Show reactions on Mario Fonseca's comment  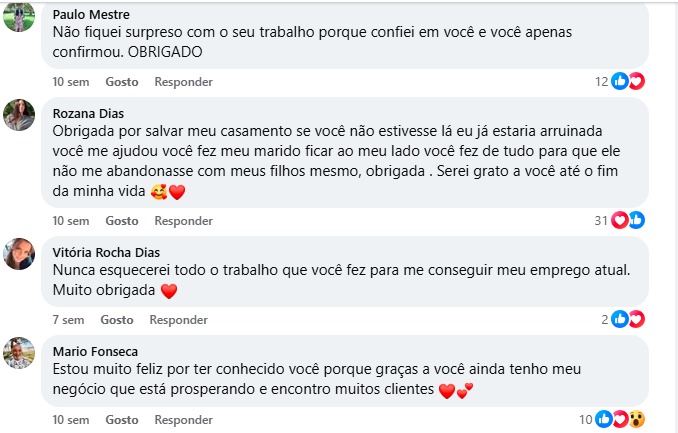(x=620, y=419)
